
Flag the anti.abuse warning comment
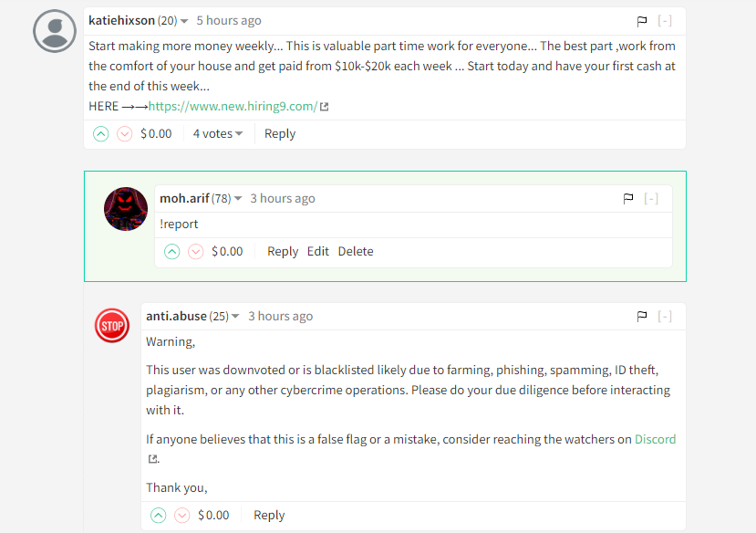point(642,316)
